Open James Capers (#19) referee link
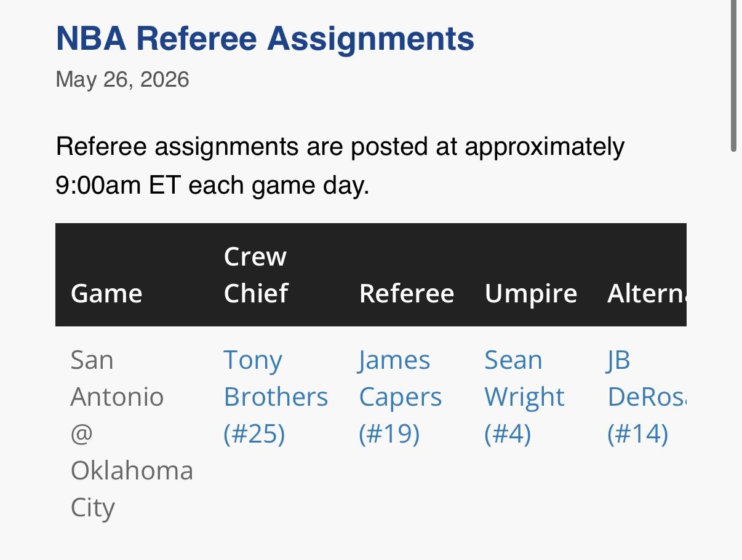The image size is (742, 560). click(400, 397)
